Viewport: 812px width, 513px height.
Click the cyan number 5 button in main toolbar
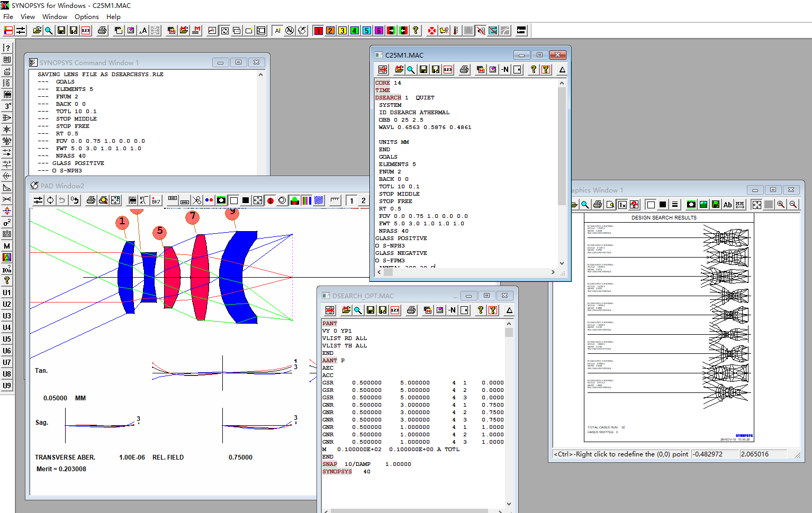(x=367, y=31)
